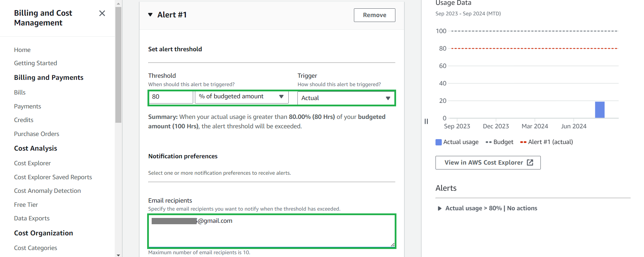
Task: Open Cost Categories
Action: coord(36,248)
